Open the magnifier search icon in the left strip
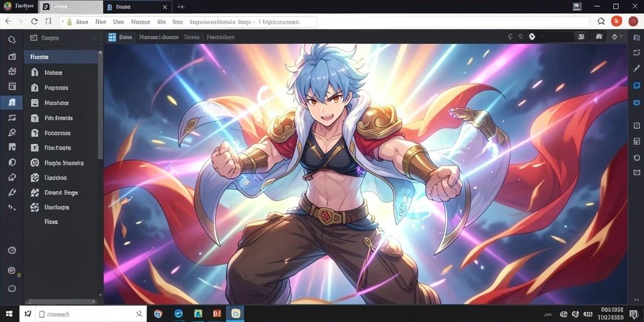Viewport: 644px width, 322px height. (12, 40)
